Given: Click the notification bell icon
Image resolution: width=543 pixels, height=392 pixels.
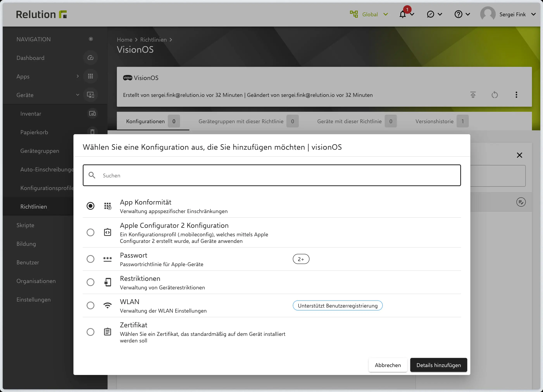Looking at the screenshot, I should pyautogui.click(x=403, y=15).
